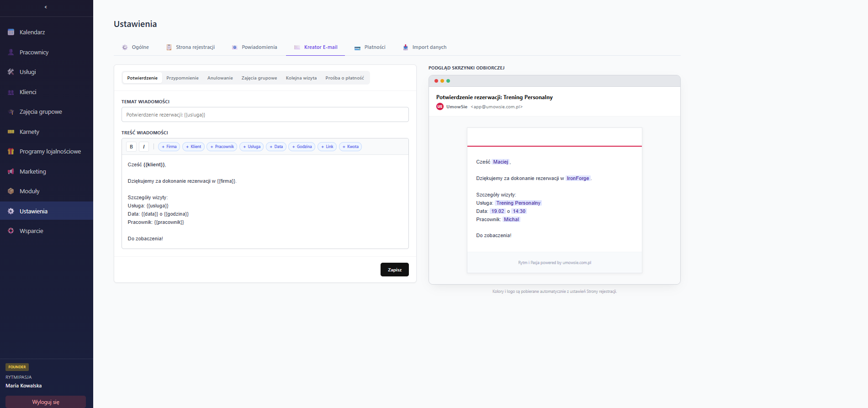Click inside the message body editor
Viewport: 868px width, 408px height.
pyautogui.click(x=265, y=201)
